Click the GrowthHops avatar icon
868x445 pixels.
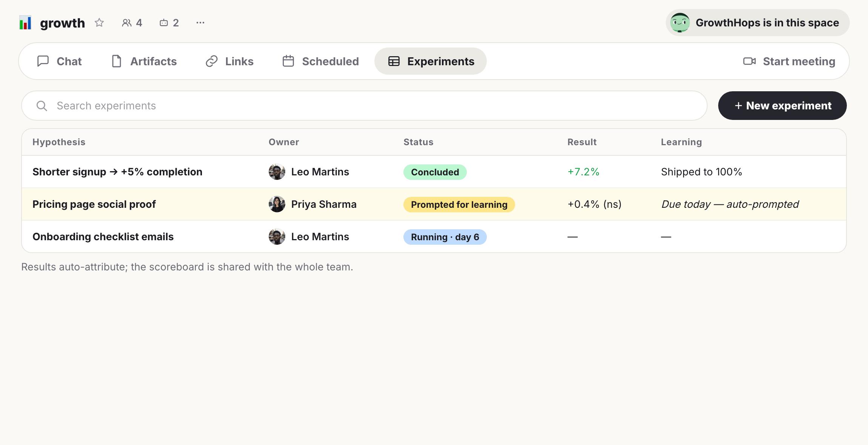(680, 23)
